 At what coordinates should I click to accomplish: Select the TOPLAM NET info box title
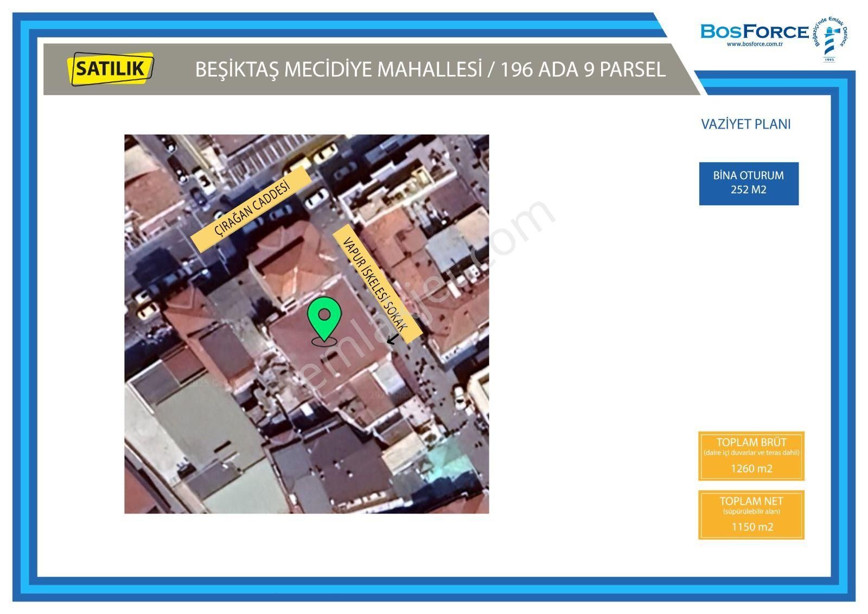pos(751,501)
